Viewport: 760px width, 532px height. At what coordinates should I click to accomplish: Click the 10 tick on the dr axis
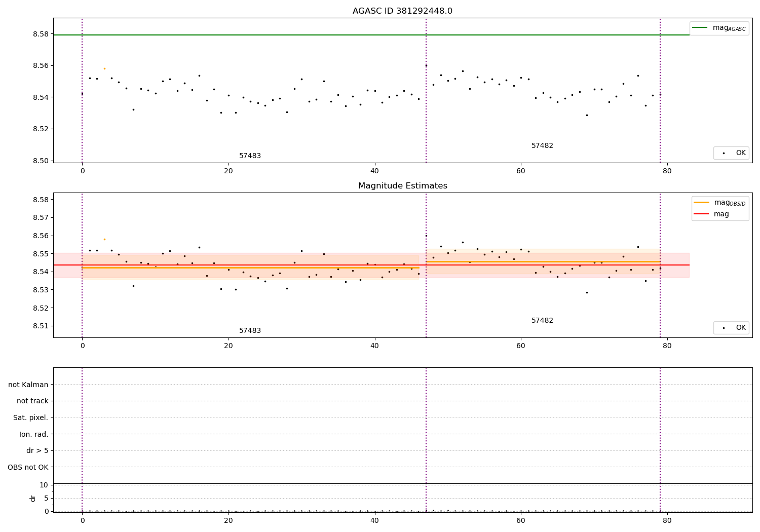44,485
